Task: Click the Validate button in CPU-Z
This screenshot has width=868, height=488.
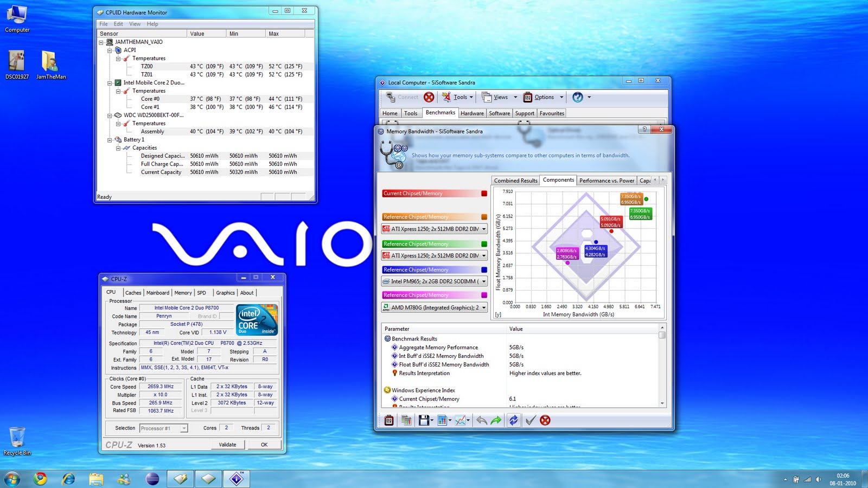Action: (228, 445)
